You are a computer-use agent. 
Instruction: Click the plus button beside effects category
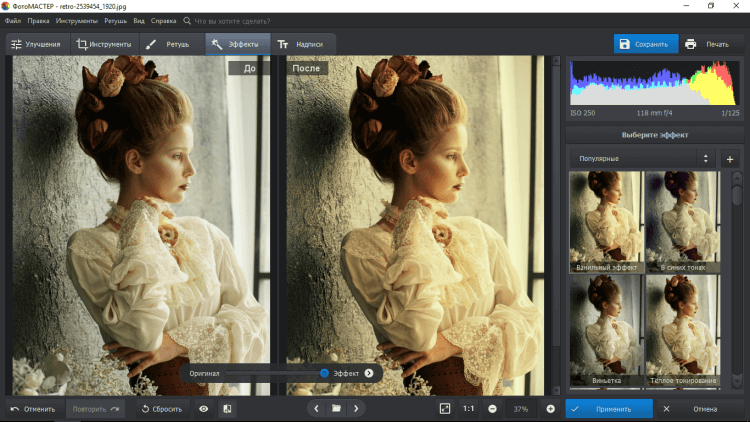pos(729,159)
